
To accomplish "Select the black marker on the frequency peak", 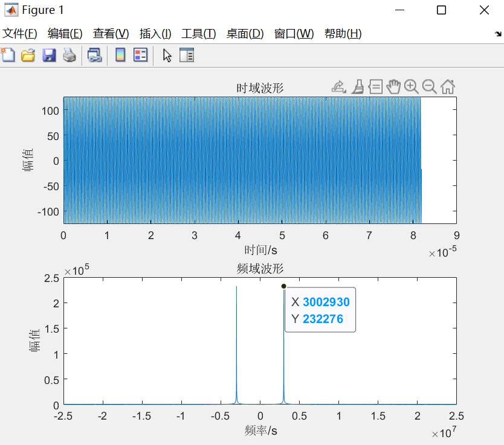I will tap(283, 285).
